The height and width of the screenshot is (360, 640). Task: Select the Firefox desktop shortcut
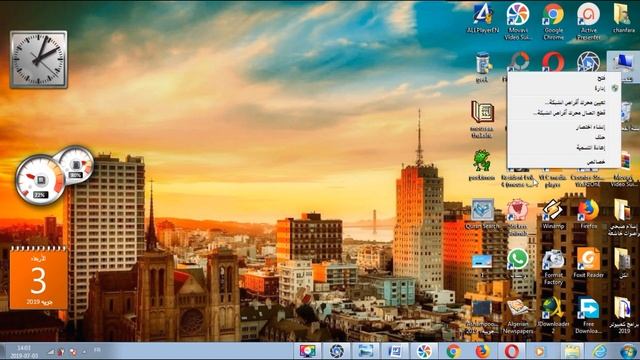point(588,213)
